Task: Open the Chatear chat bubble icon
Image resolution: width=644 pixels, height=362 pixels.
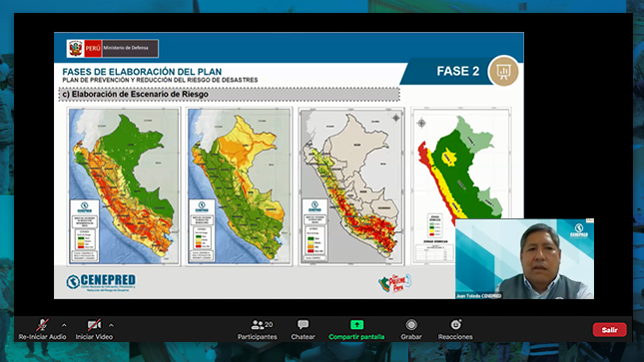Action: click(304, 325)
